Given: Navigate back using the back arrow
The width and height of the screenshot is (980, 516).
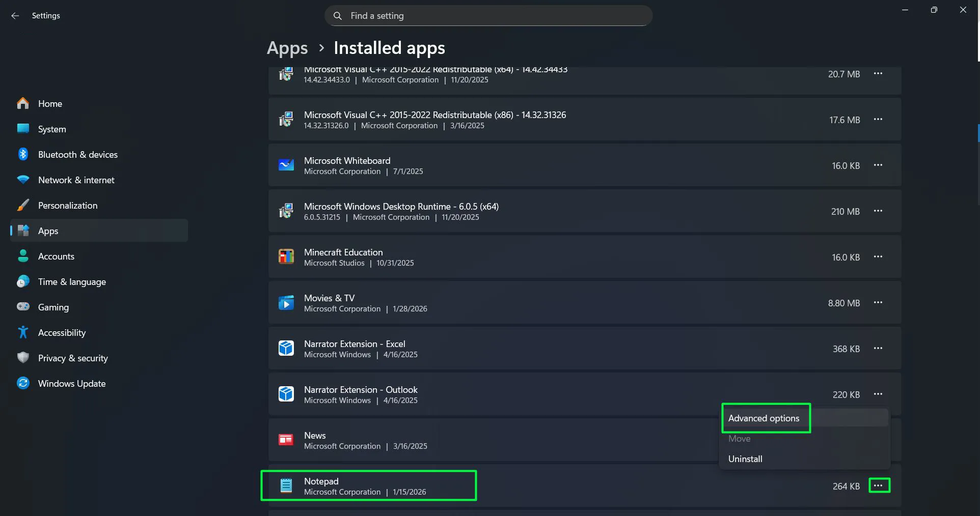Looking at the screenshot, I should tap(15, 16).
